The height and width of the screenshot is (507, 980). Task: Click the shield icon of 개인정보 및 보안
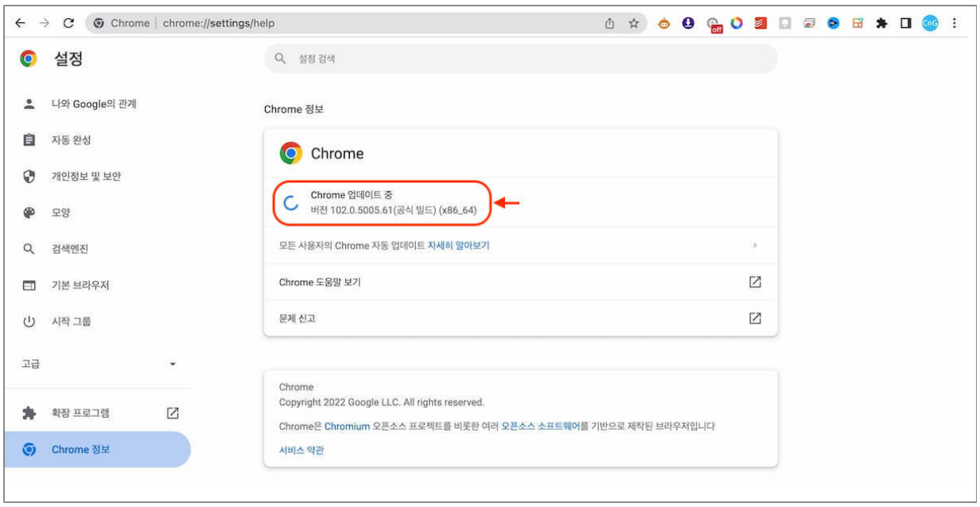(29, 177)
